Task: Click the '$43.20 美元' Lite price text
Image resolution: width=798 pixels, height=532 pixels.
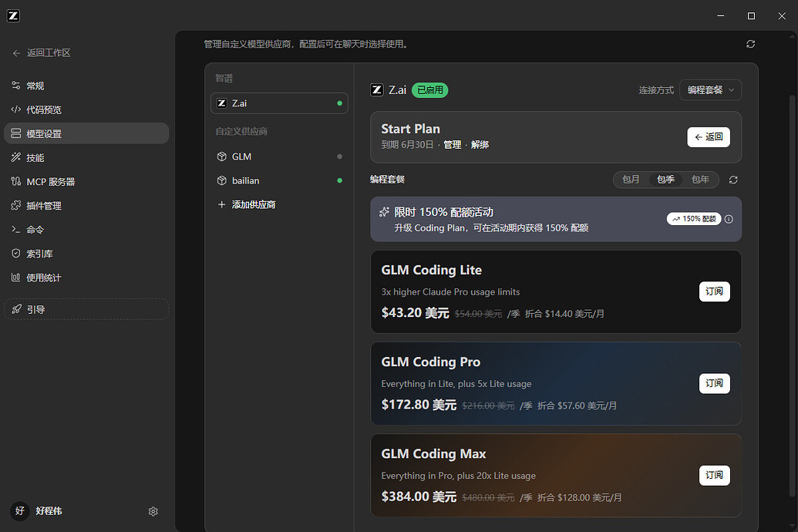Action: coord(416,312)
